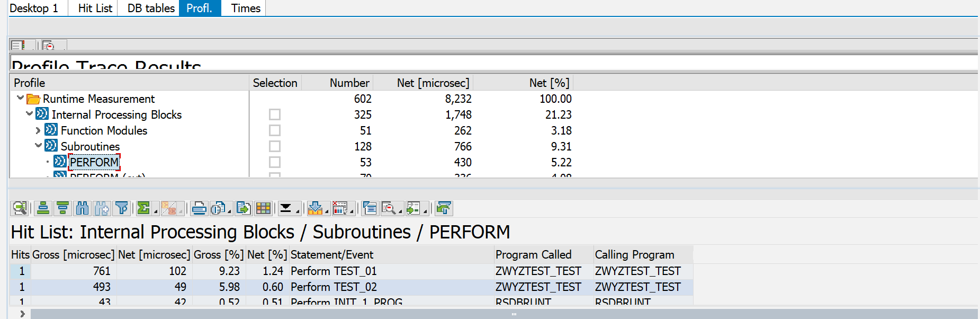Open the DB tables tab
980x319 pixels.
point(151,8)
